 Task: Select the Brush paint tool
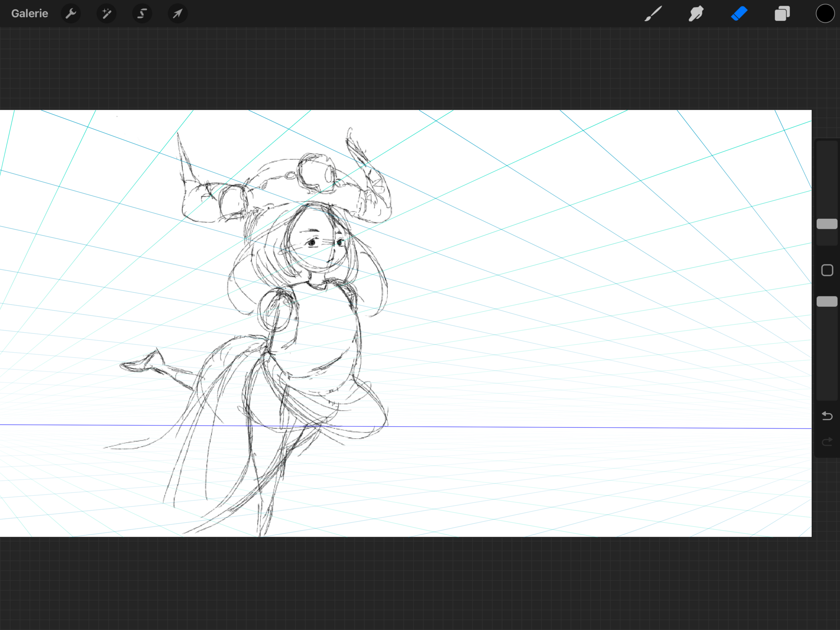pos(653,14)
